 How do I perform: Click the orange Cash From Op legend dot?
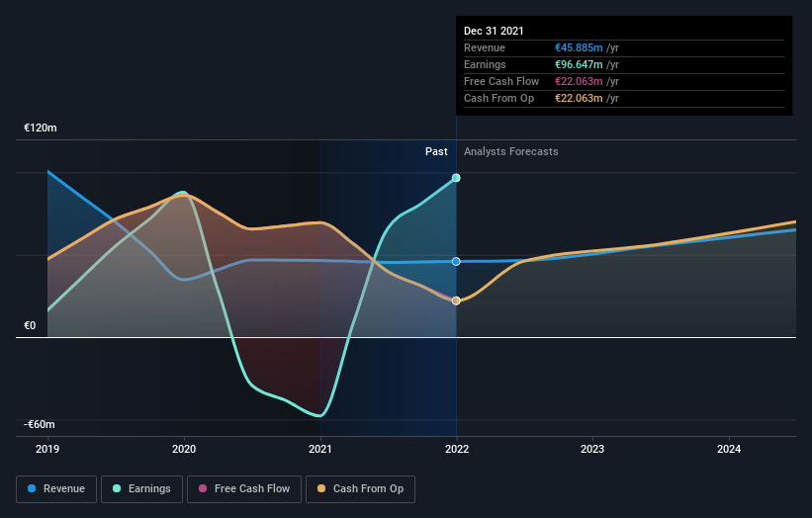pos(321,488)
